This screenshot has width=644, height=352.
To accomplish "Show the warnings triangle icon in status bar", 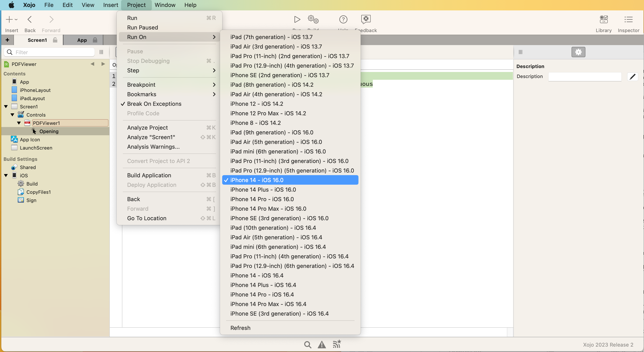I will (x=322, y=344).
